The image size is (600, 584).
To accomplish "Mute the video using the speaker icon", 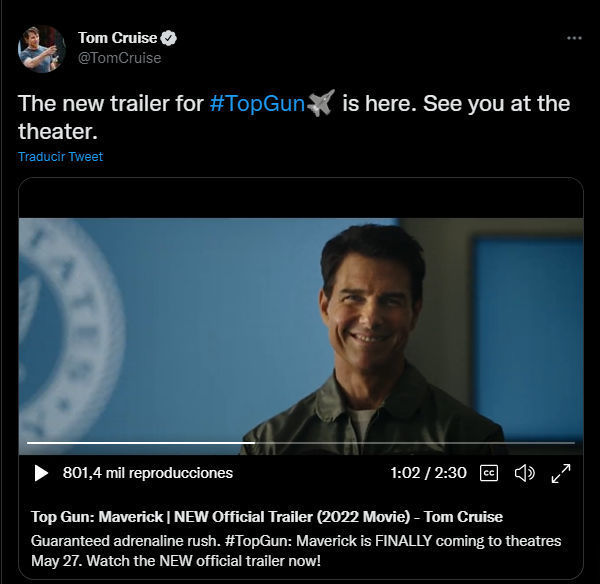I will click(x=524, y=473).
